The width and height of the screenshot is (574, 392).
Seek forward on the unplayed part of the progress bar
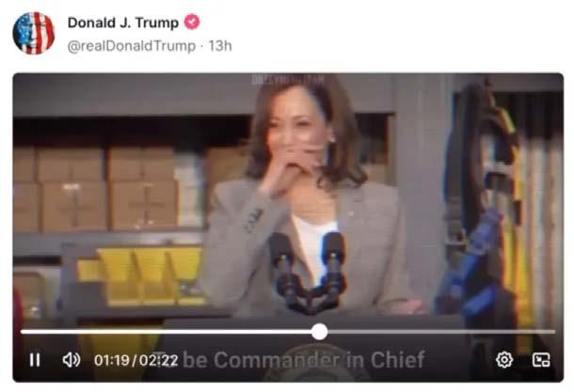[x=441, y=332]
